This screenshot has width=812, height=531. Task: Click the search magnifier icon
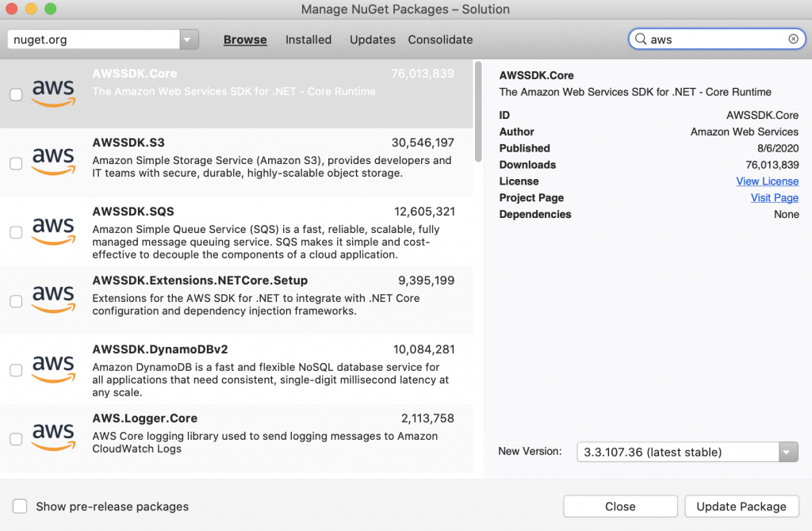coord(639,38)
